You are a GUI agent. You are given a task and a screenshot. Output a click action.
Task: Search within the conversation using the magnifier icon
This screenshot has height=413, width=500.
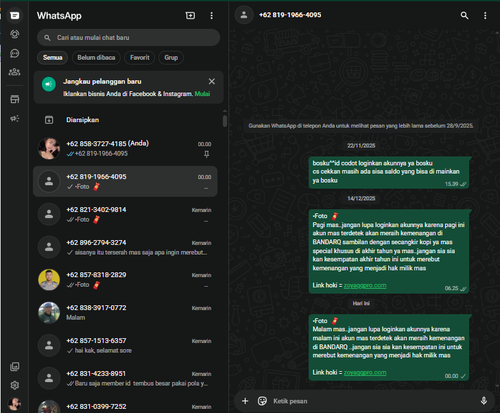click(464, 15)
